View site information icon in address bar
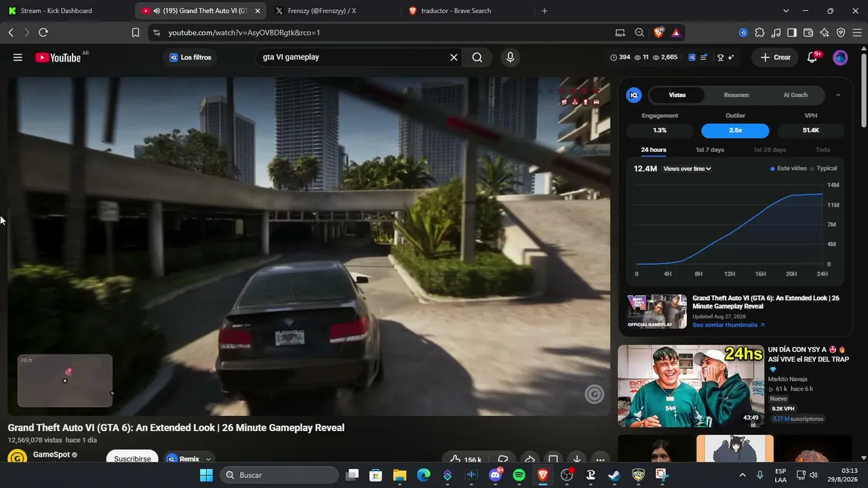The image size is (868, 488). pos(157,33)
